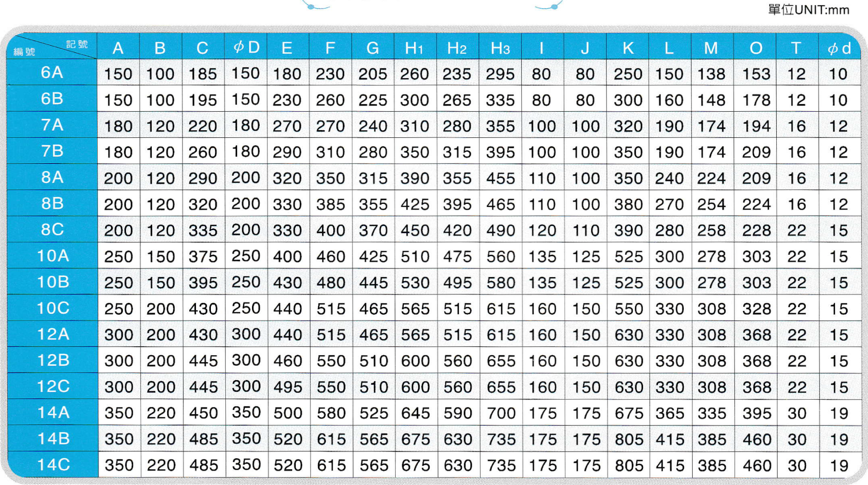
Task: Select the H1 column header
Action: coord(414,48)
